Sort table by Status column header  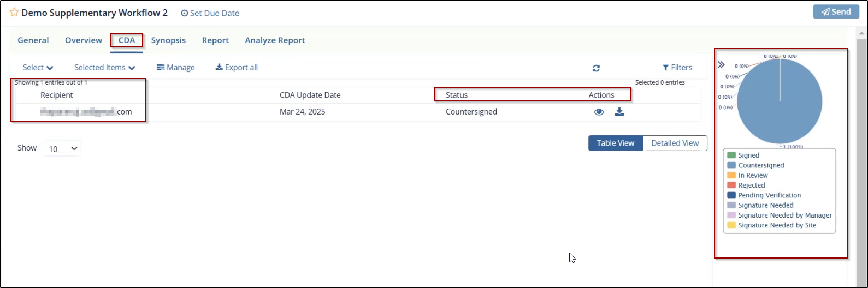click(457, 95)
